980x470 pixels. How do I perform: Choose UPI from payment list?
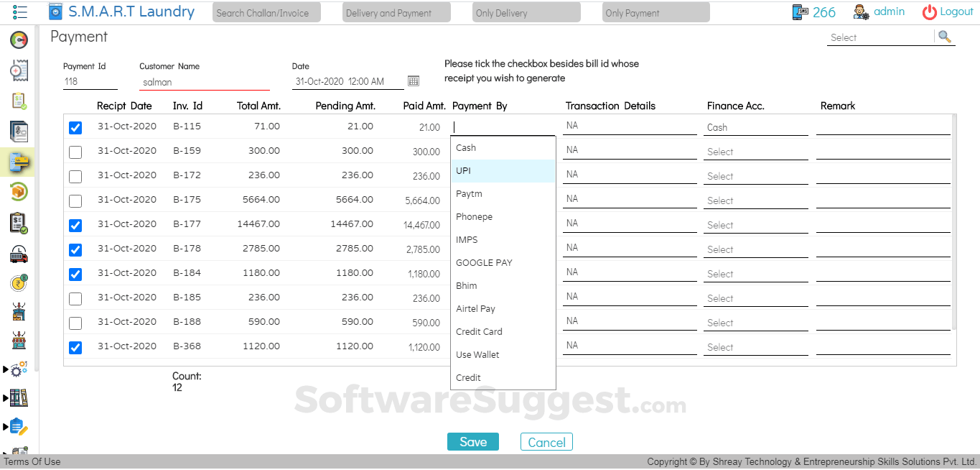tap(503, 170)
